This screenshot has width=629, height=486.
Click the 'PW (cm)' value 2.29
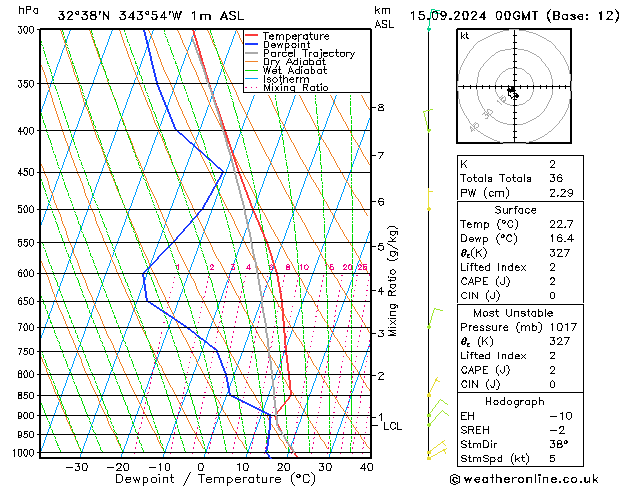point(561,193)
